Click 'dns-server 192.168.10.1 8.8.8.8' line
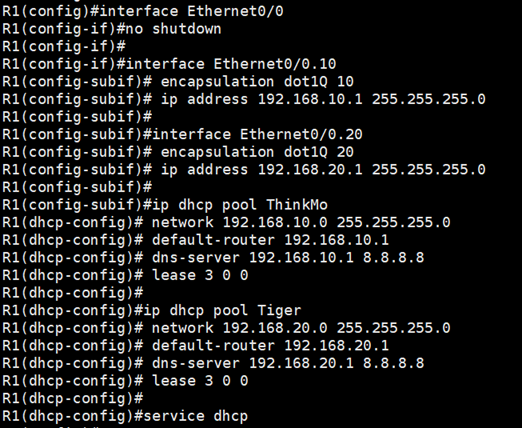The image size is (522, 428). tap(213, 258)
